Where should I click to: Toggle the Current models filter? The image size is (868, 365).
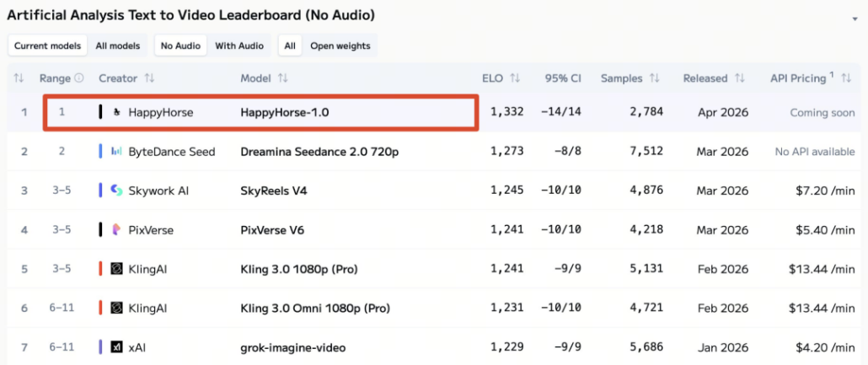tap(48, 46)
